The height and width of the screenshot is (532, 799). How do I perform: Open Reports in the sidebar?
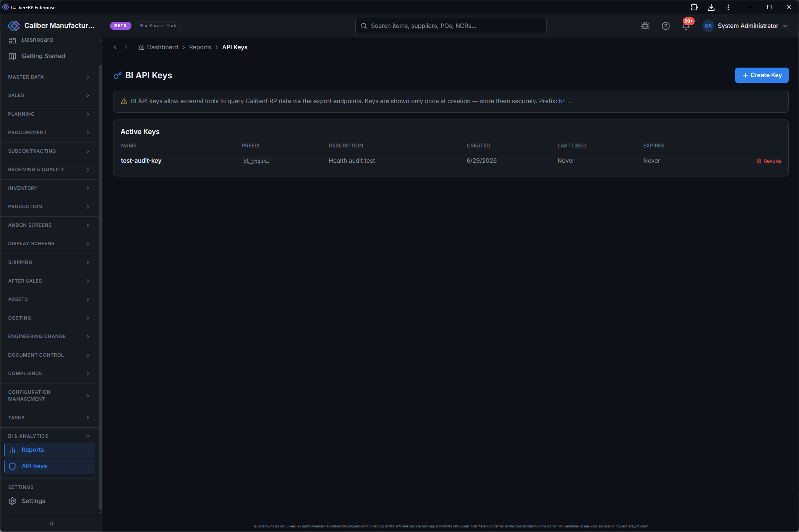(49, 450)
